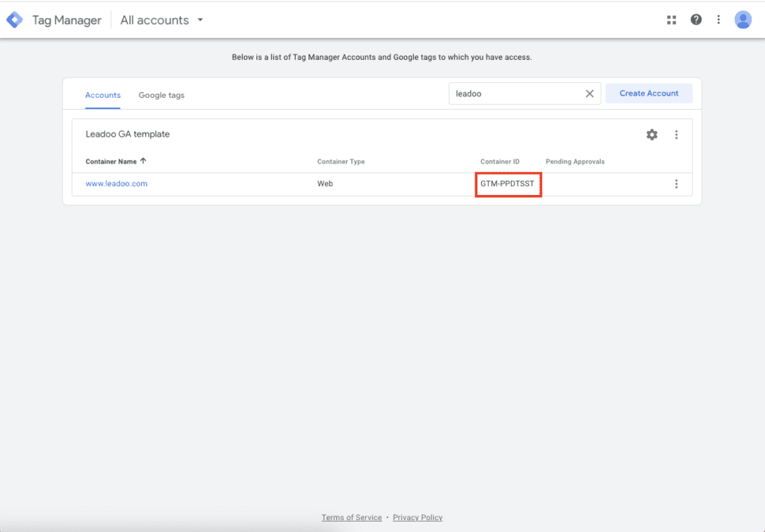The height and width of the screenshot is (532, 765).
Task: Click the Tag Manager logo icon
Action: (15, 19)
